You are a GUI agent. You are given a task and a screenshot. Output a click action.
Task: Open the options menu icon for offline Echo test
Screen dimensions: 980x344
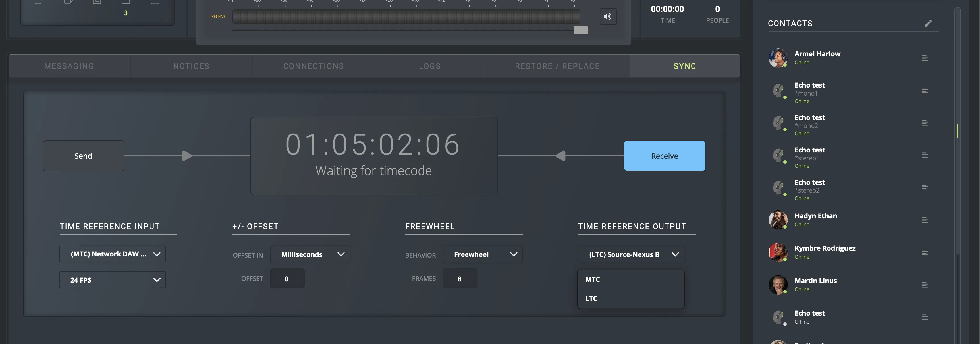tap(925, 317)
